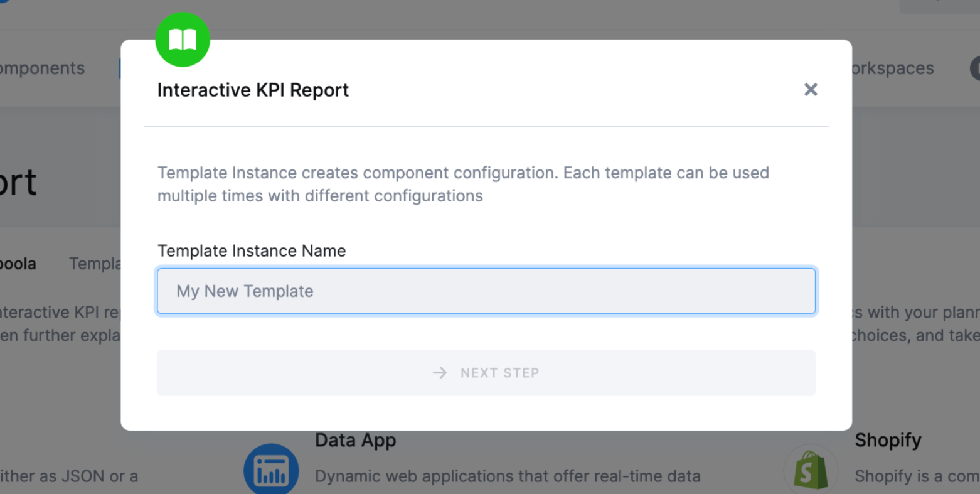Select the Templates tab behind the dialog
Viewport: 980px width, 494px height.
(94, 264)
